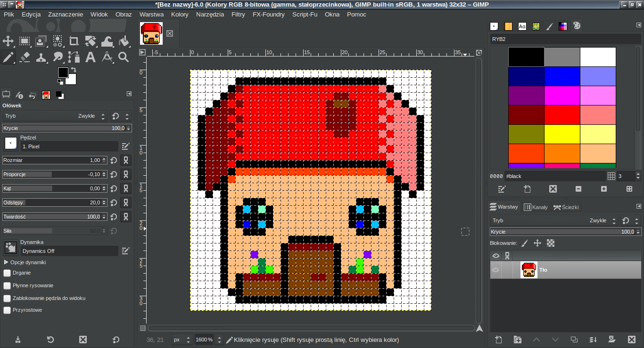644x348 pixels.
Task: Hide the Tło layer with eye icon
Action: [x=495, y=270]
